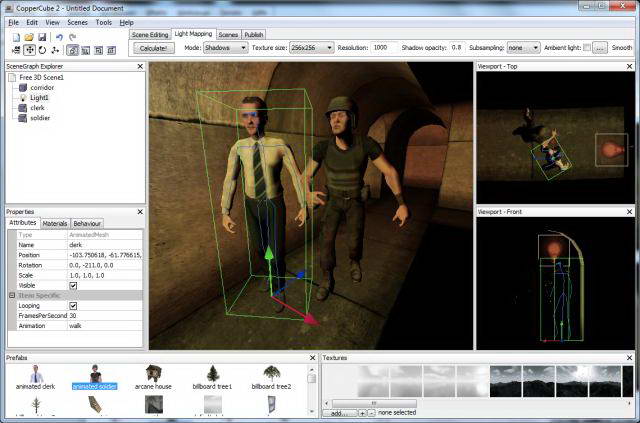The image size is (640, 423).
Task: Toggle the Visible checkbox
Action: [73, 285]
